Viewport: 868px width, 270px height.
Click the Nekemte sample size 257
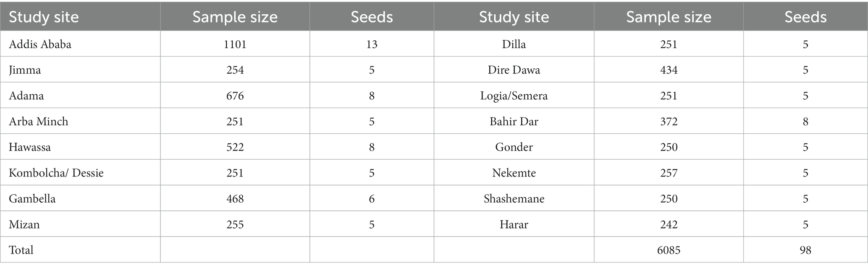click(669, 173)
